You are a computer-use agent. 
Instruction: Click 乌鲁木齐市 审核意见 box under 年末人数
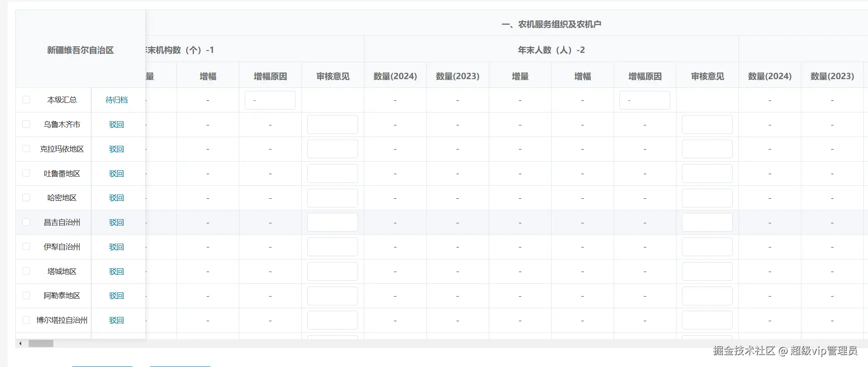click(707, 125)
